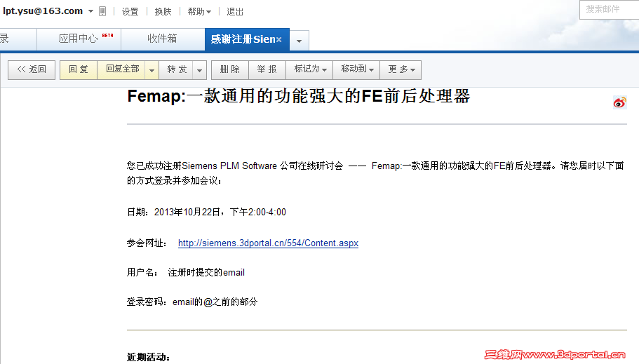
Task: Click the 删除 delete button
Action: 230,69
